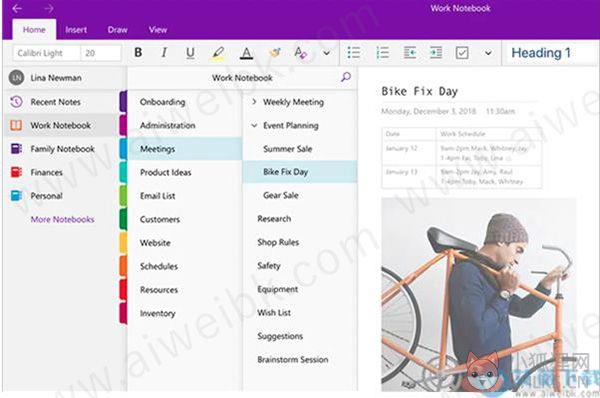Viewport: 600px width, 398px height.
Task: Select the Email List section
Action: 185,196
